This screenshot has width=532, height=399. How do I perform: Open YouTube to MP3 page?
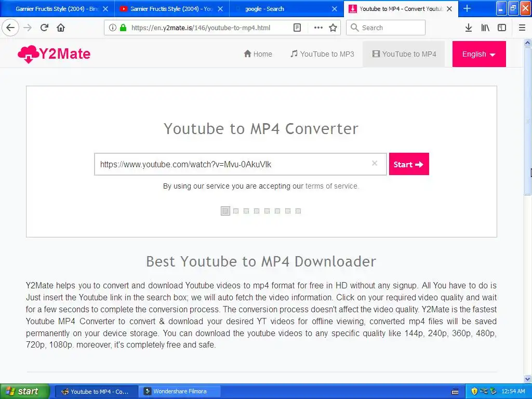(x=322, y=54)
